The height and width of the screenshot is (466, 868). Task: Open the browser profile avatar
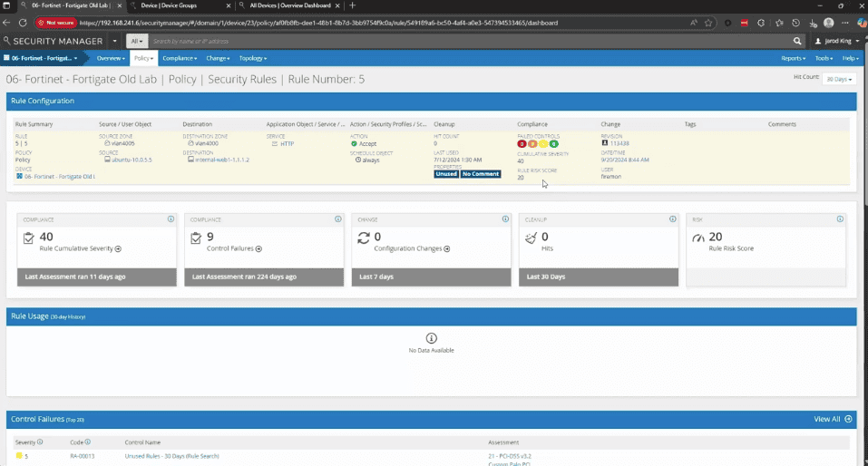[829, 23]
